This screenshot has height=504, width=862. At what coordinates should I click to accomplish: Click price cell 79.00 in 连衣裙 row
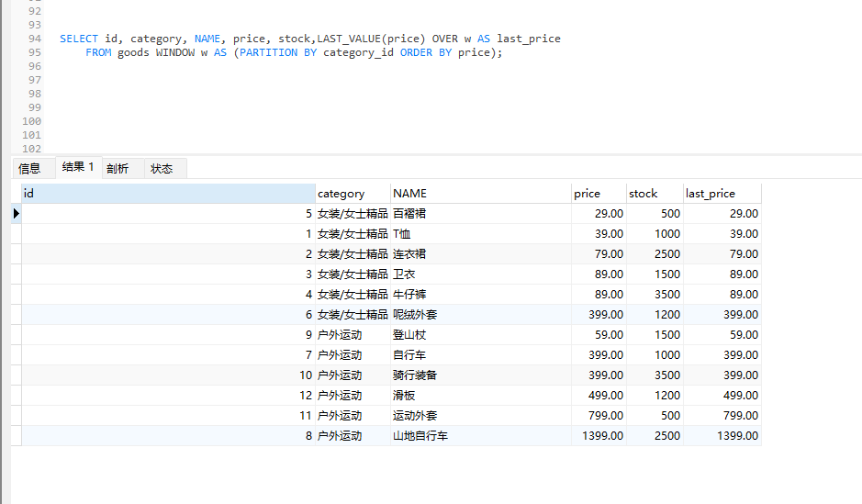pos(599,254)
